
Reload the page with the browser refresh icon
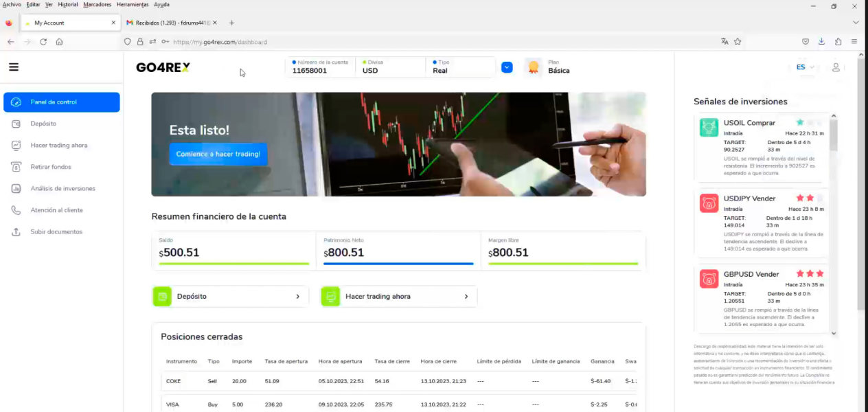[43, 42]
